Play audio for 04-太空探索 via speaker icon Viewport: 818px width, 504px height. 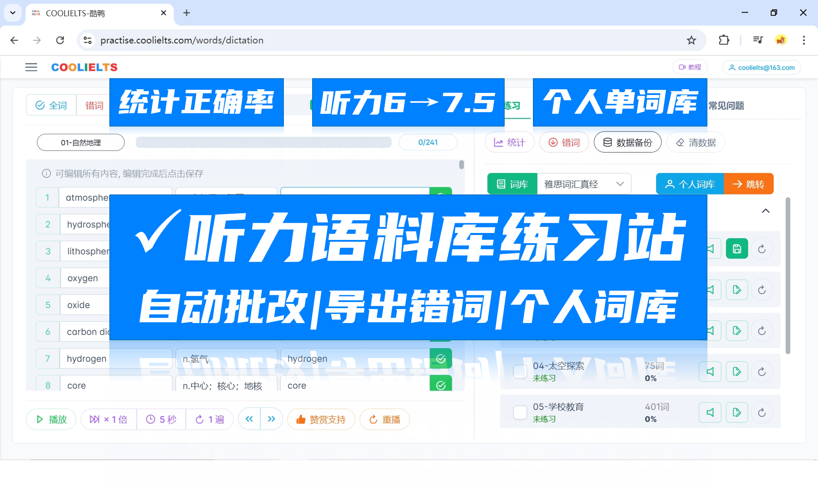pyautogui.click(x=710, y=371)
